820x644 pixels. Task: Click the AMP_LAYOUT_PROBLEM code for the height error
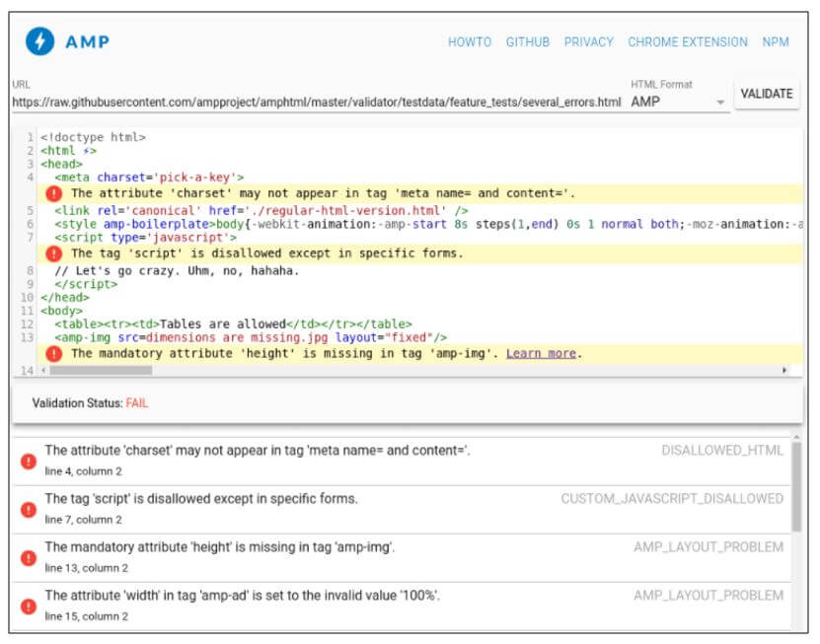pos(708,547)
